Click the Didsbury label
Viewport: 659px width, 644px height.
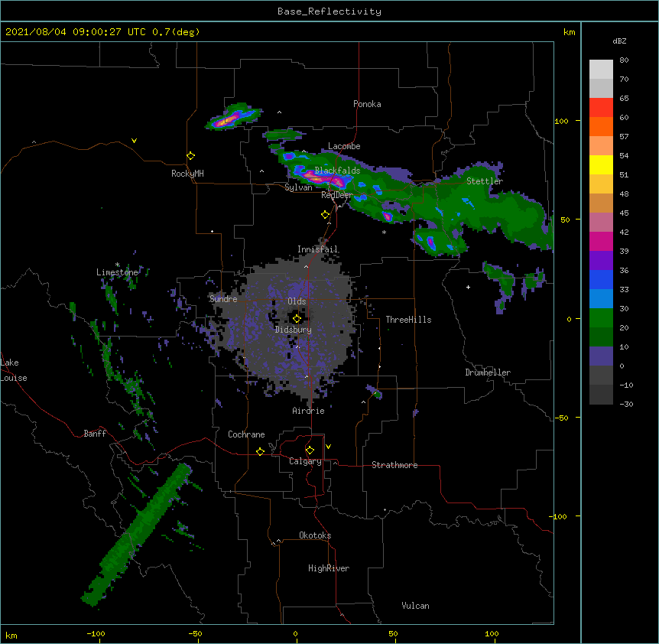(294, 330)
